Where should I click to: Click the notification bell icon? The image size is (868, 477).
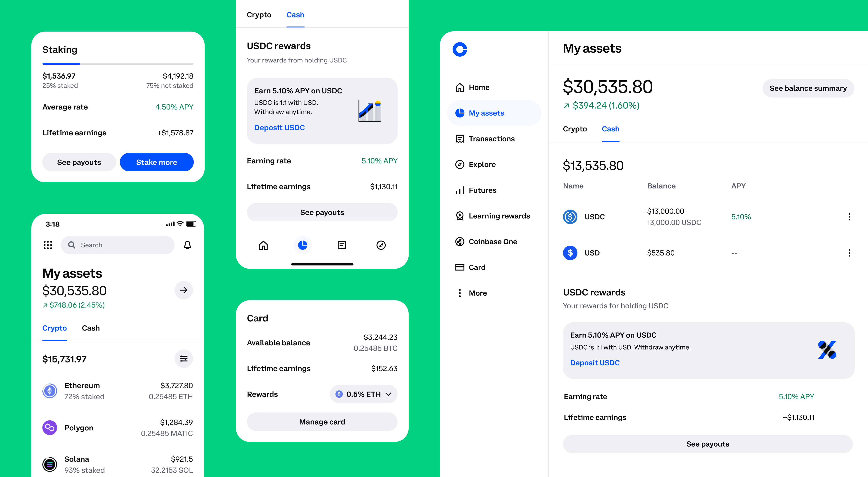[187, 245]
